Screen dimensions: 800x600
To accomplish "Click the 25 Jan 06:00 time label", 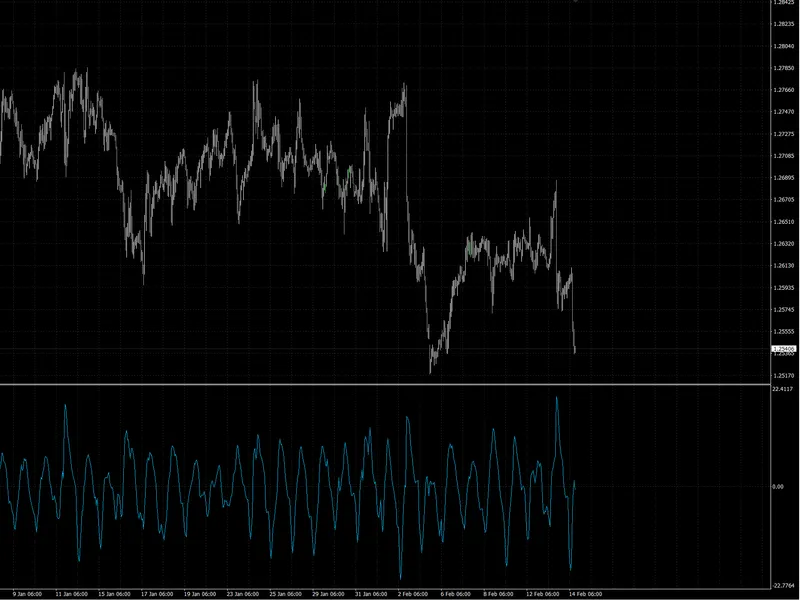I will click(286, 594).
